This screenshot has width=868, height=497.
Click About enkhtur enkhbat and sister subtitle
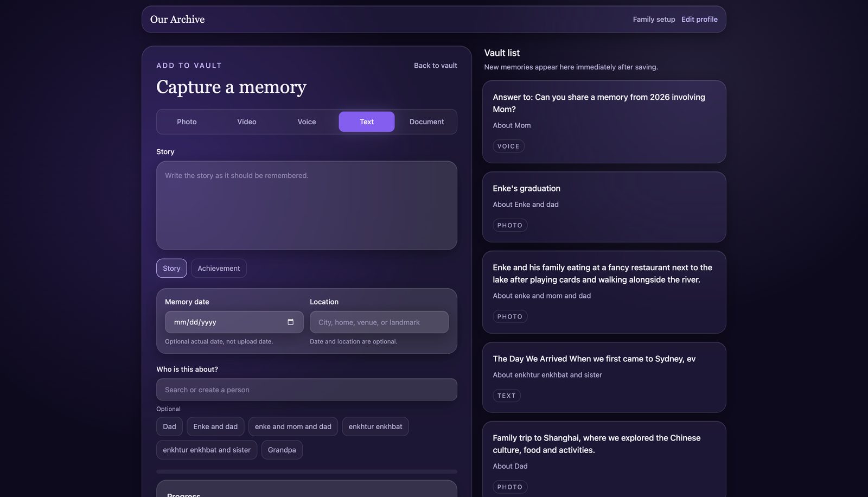(x=547, y=375)
